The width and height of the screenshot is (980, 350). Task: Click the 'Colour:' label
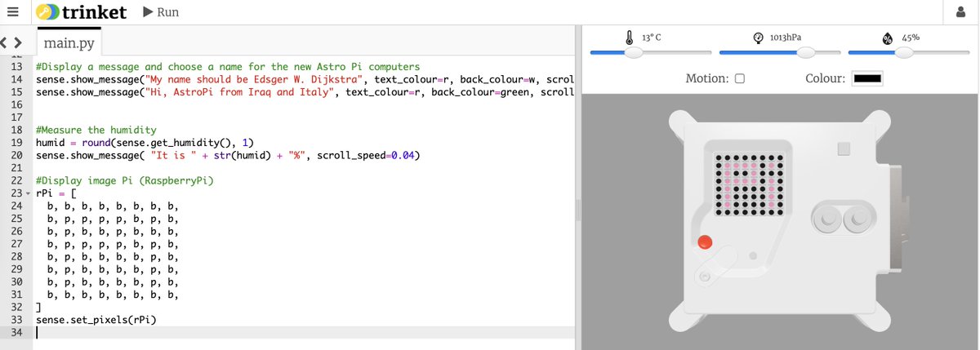click(826, 78)
